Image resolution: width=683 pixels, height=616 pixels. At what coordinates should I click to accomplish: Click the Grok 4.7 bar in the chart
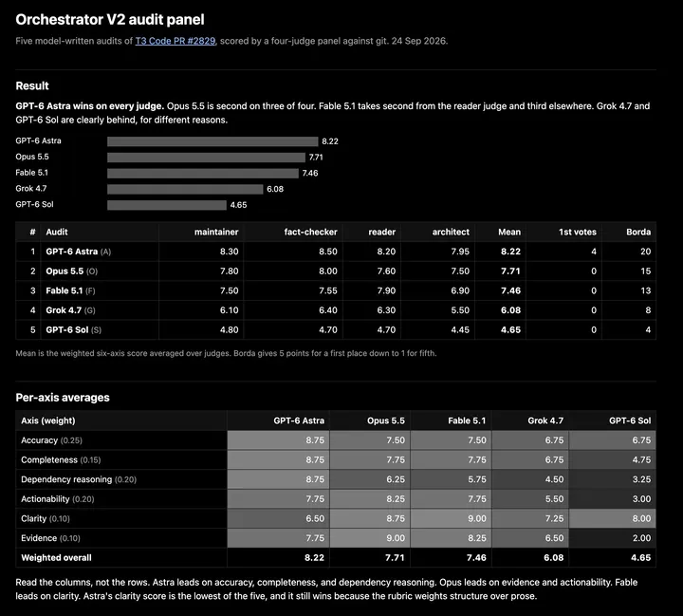click(185, 189)
